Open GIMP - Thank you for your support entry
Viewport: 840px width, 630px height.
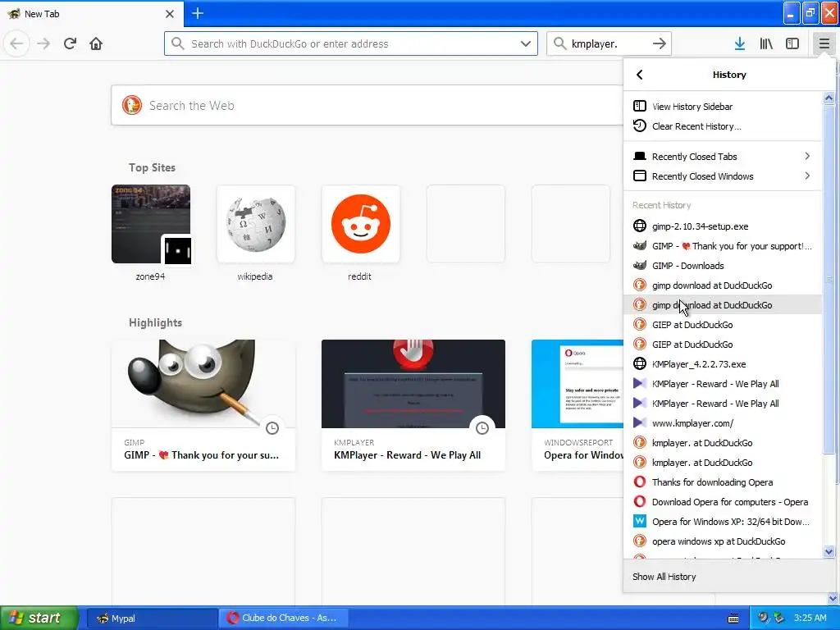(722, 246)
